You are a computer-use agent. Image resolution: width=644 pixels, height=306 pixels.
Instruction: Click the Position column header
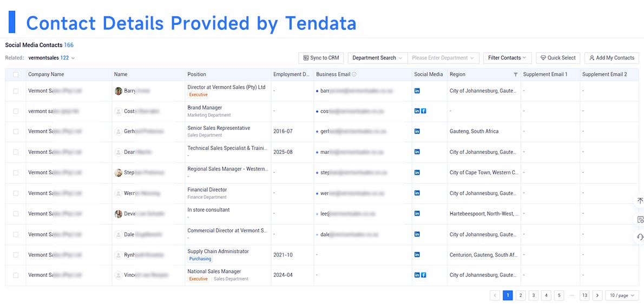point(197,74)
